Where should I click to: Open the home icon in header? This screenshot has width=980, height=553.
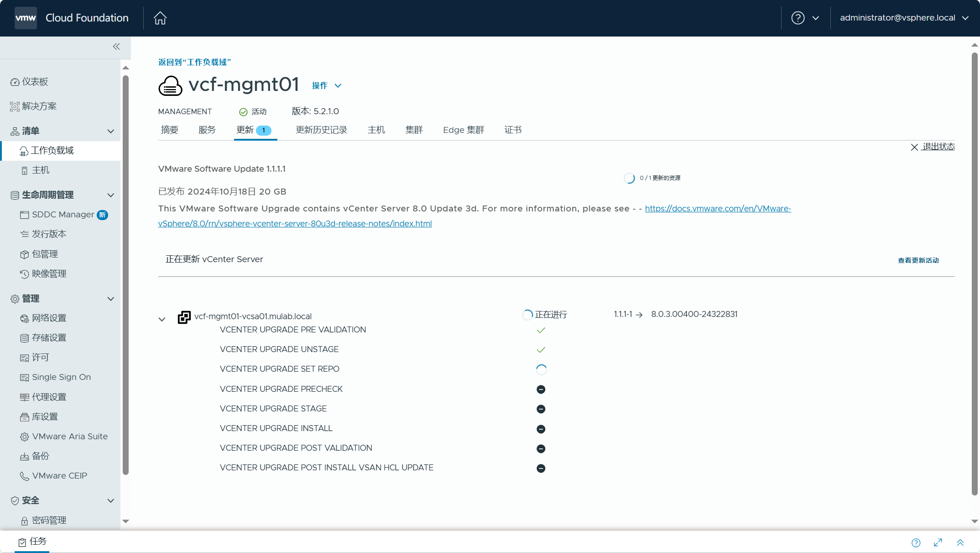click(160, 18)
